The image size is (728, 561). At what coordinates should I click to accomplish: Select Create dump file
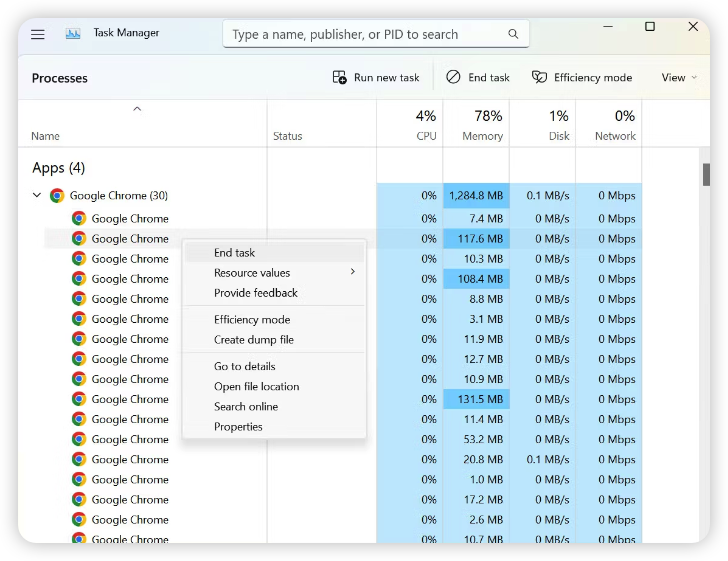pos(274,339)
